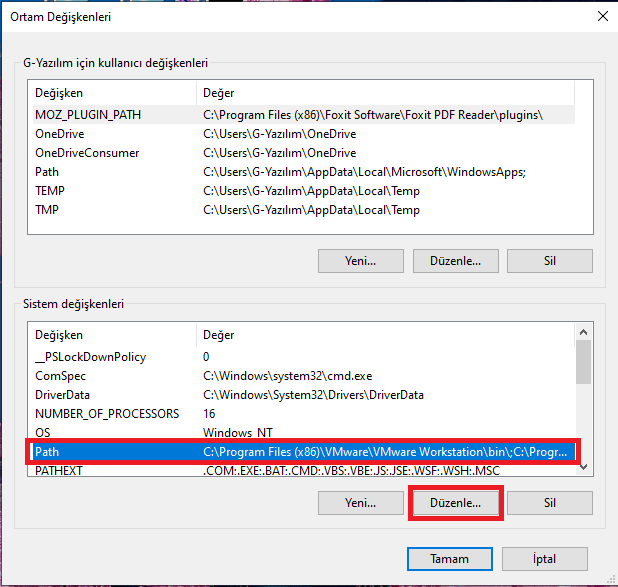This screenshot has height=587, width=618.
Task: Select the ComSpec system variable
Action: (61, 376)
